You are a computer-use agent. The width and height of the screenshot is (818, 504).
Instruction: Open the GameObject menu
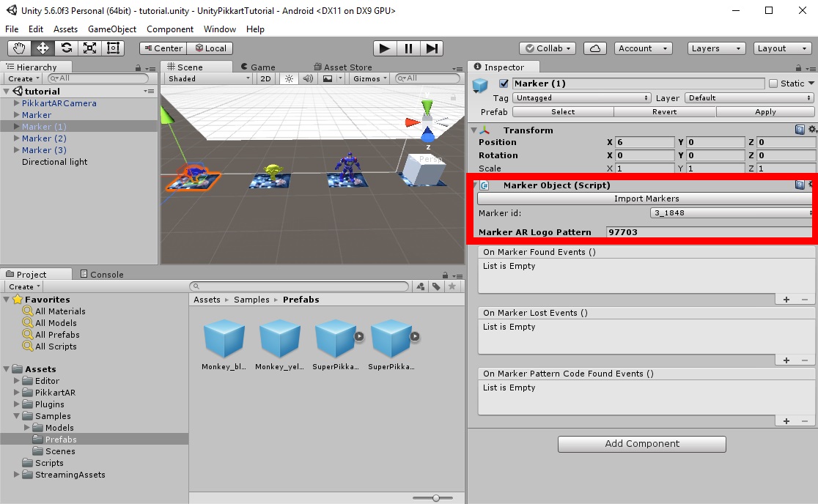(112, 29)
